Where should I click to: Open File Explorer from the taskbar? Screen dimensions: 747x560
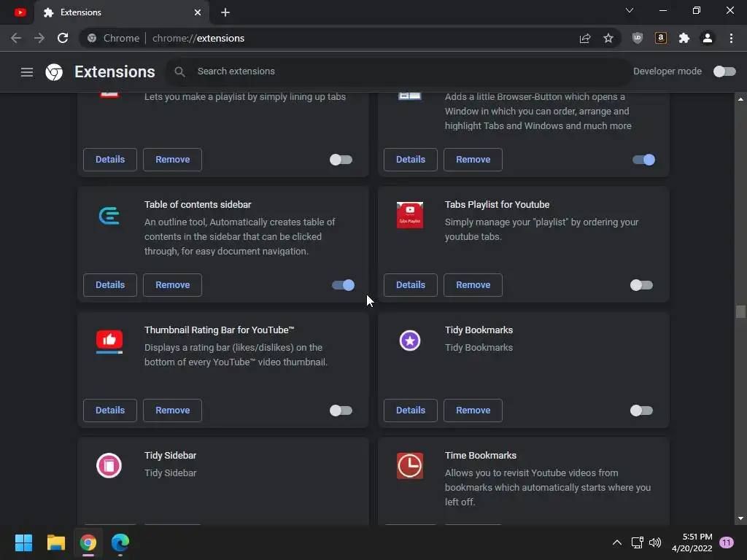click(x=55, y=542)
